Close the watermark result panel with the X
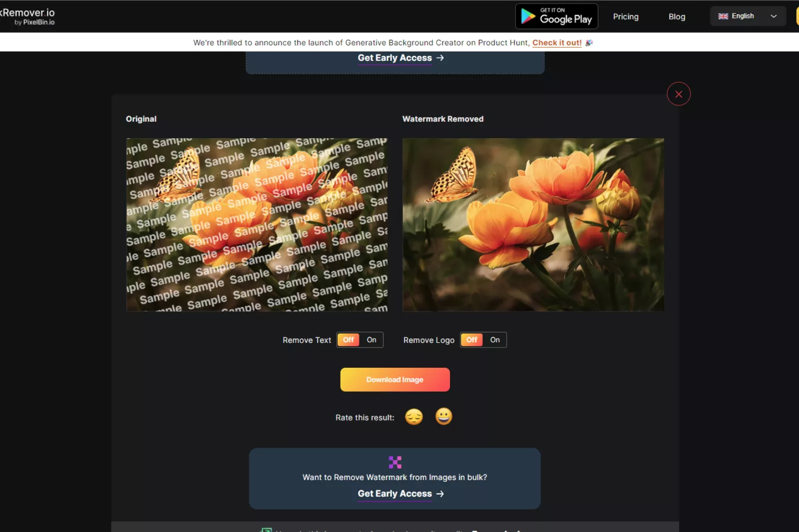The width and height of the screenshot is (799, 532). click(679, 94)
